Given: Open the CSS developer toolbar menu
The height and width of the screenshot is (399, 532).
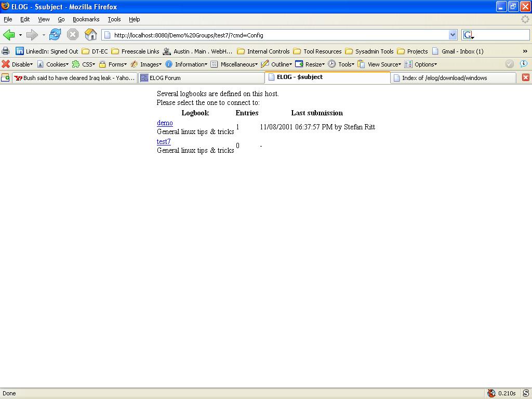Looking at the screenshot, I should pyautogui.click(x=84, y=64).
